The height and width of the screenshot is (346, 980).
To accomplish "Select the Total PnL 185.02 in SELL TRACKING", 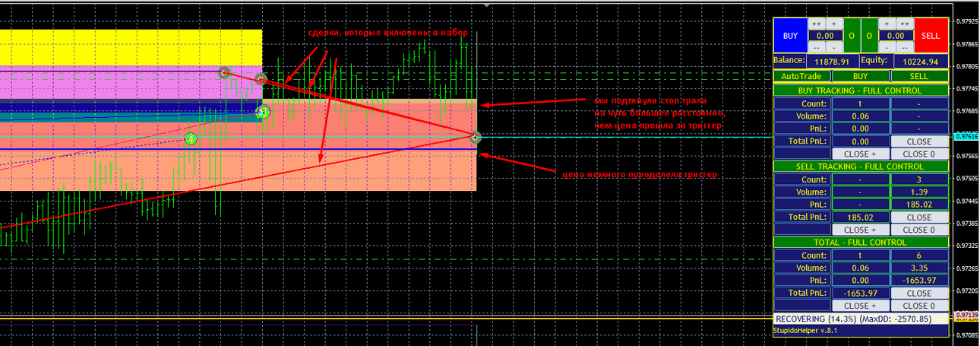I will (x=861, y=217).
